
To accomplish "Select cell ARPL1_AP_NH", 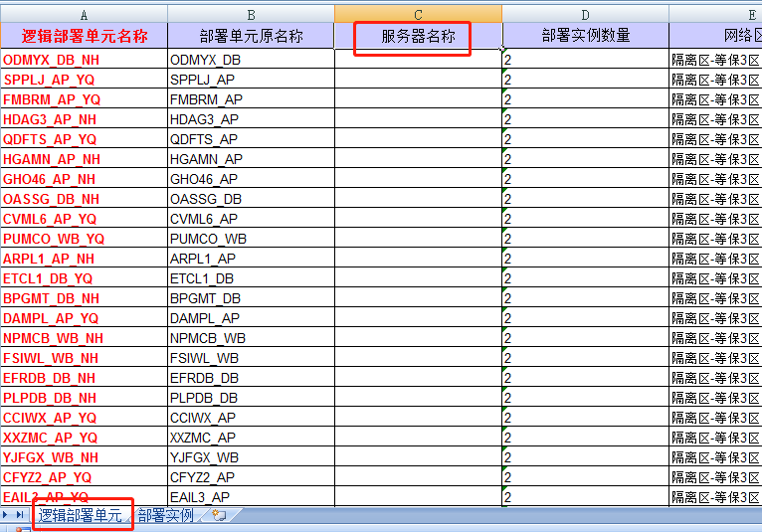I will coord(85,259).
